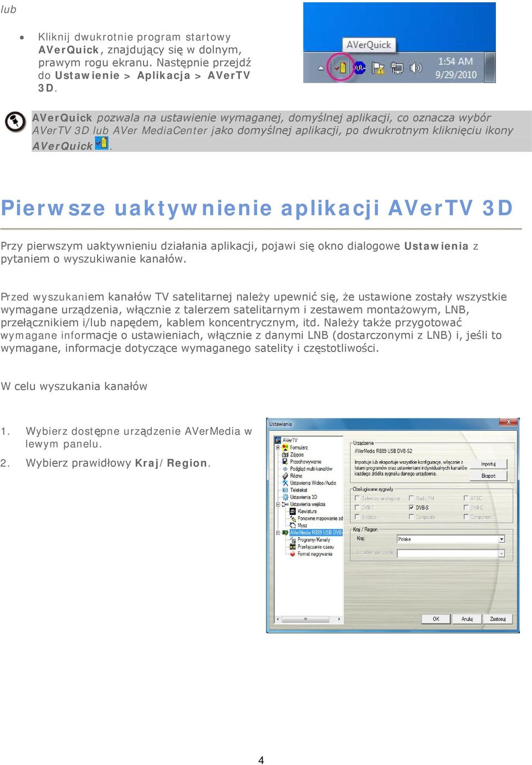This screenshot has height=765, width=532.
Task: Select the Teletekst item in the tree
Action: coord(295,490)
